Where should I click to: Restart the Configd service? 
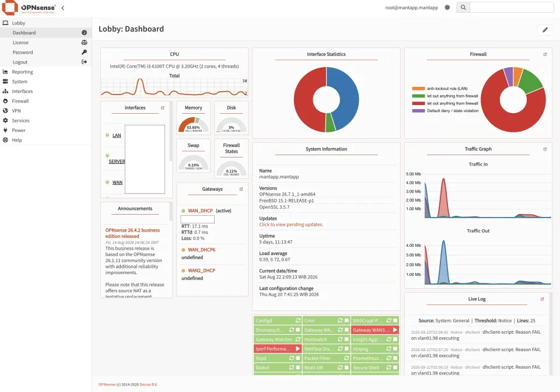coord(297,321)
